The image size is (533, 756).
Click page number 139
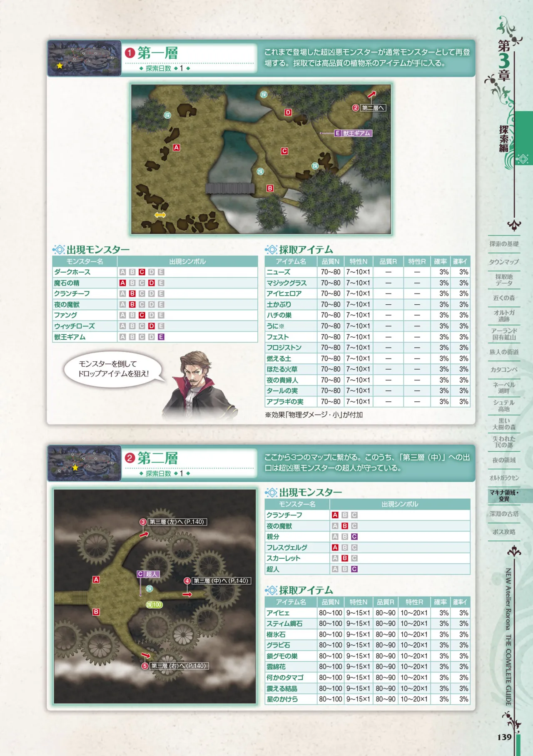pos(504,737)
